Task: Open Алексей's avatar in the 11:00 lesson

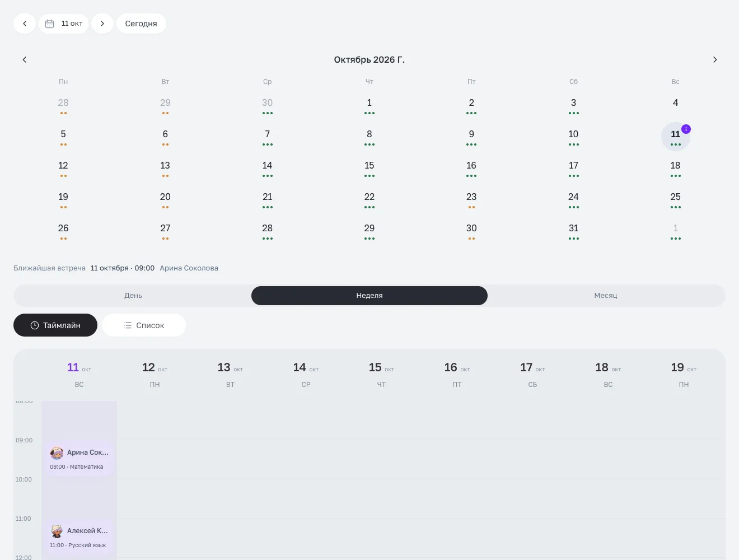Action: [x=57, y=531]
